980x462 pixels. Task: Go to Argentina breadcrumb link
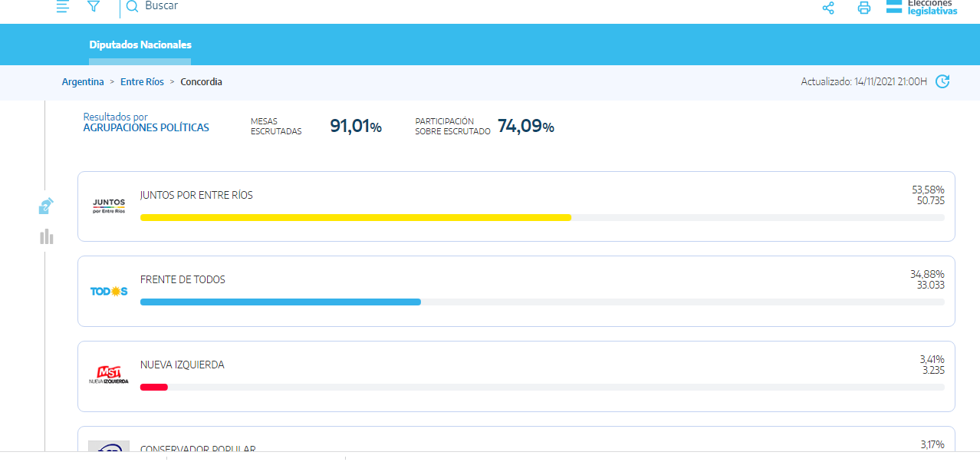(83, 82)
